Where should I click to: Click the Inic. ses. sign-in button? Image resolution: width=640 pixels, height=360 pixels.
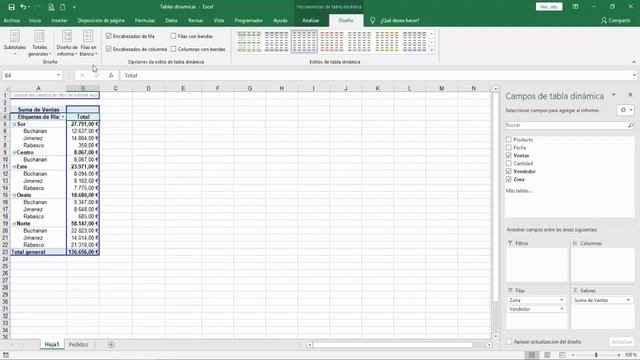point(549,7)
